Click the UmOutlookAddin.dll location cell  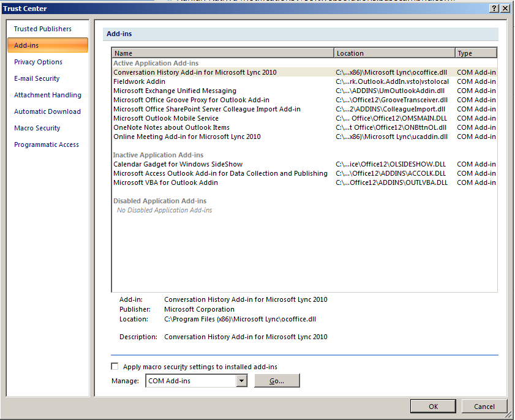390,91
